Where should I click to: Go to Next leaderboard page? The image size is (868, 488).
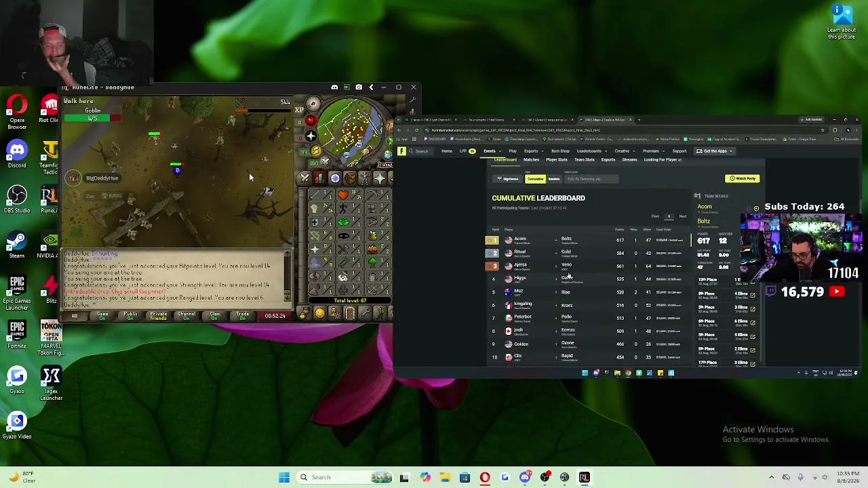coord(682,216)
